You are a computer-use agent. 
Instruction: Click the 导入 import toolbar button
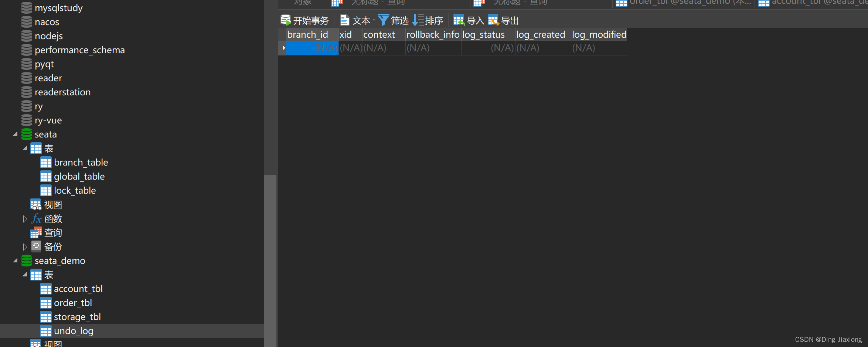click(469, 20)
